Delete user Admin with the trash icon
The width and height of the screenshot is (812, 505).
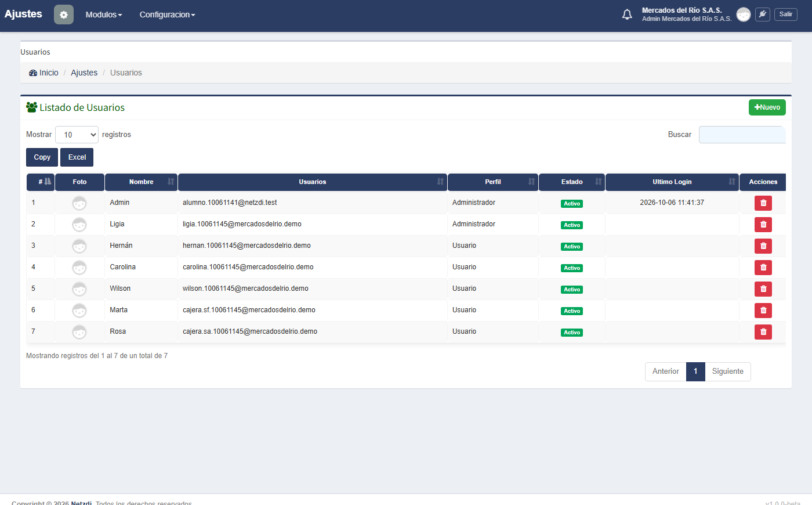[x=763, y=203]
